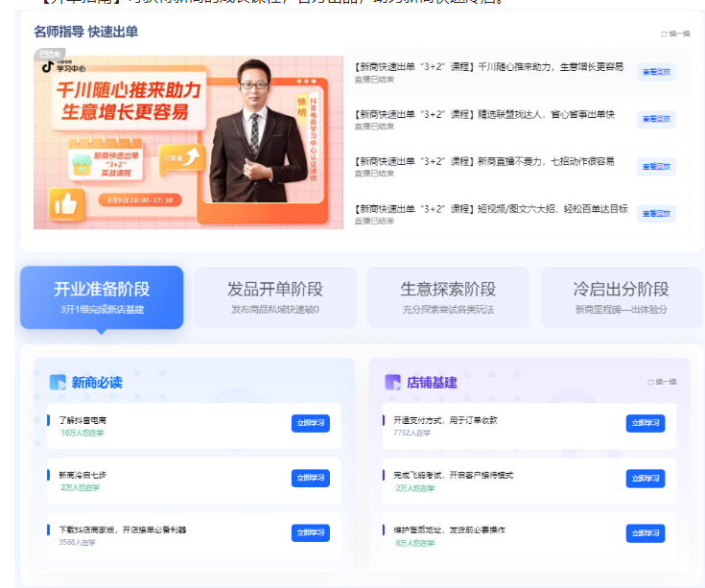Image resolution: width=705 pixels, height=588 pixels.
Task: Open the 生意探索阶段 tab
Action: (448, 296)
